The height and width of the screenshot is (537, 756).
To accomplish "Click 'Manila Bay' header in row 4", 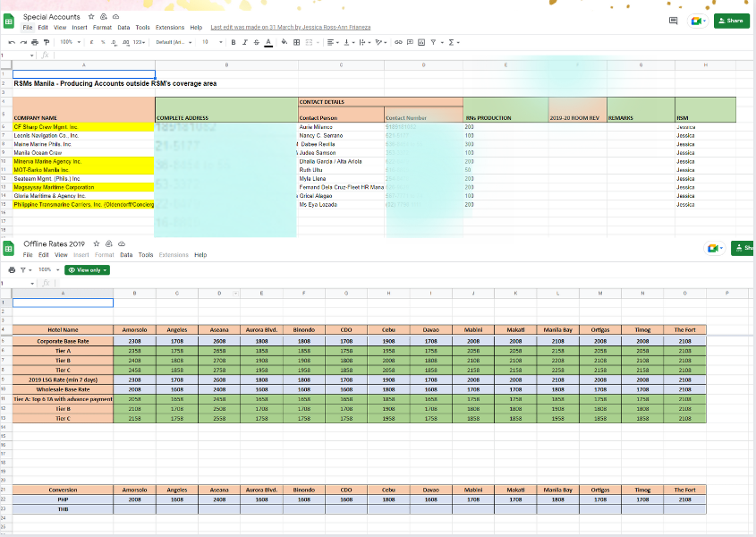I will click(x=558, y=330).
